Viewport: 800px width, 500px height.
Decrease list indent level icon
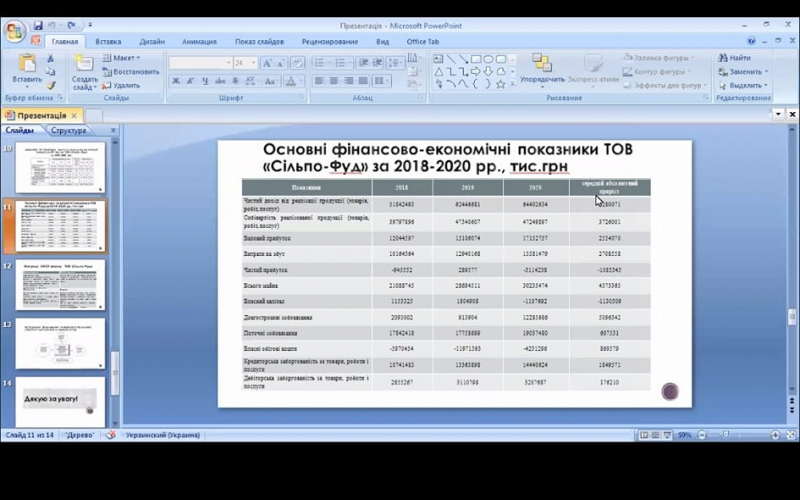point(364,63)
